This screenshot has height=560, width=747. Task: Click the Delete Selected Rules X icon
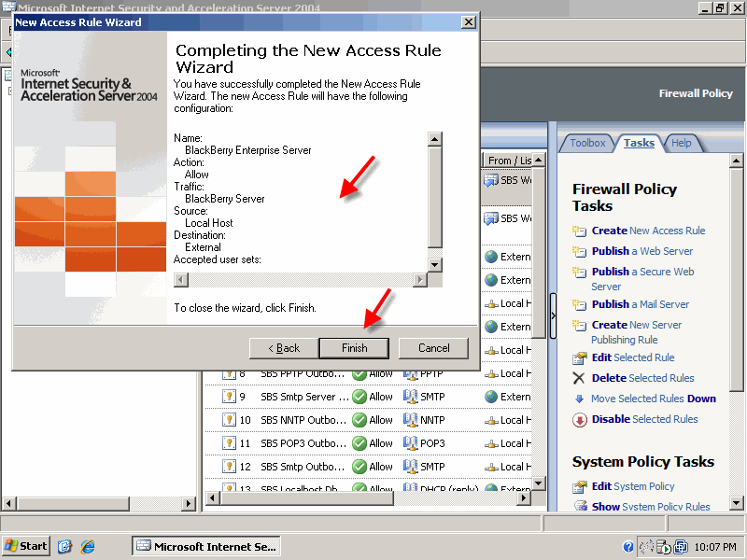(x=579, y=379)
